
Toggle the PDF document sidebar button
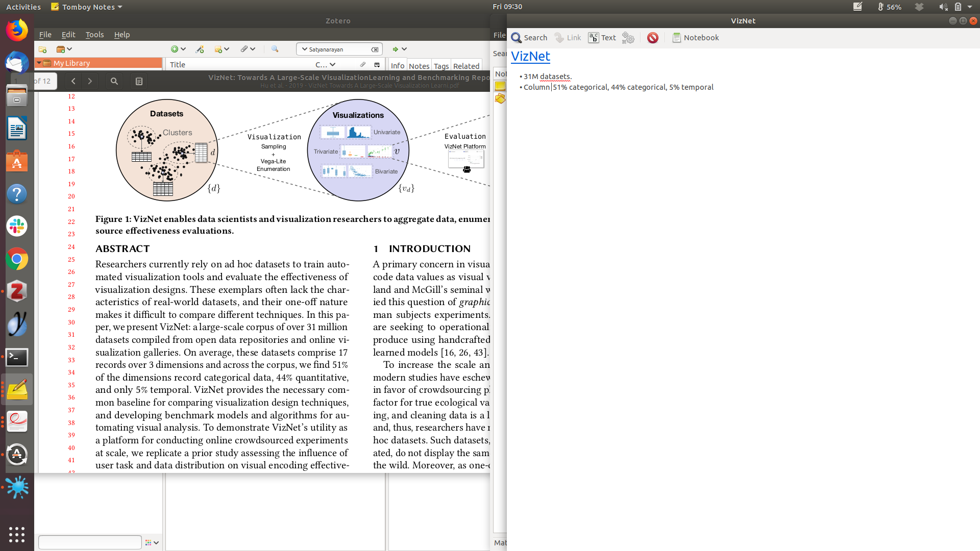[x=139, y=81]
